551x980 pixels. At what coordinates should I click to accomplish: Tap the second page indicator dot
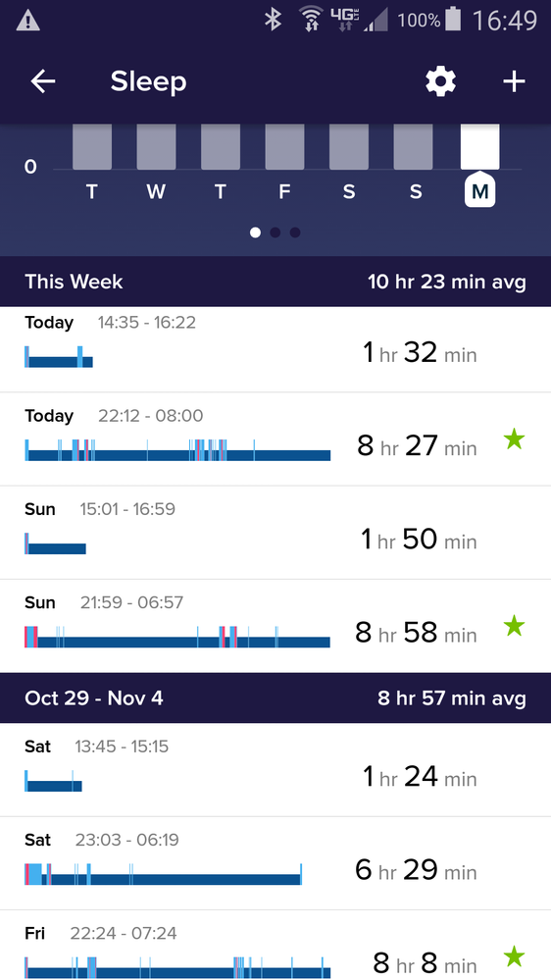275,232
